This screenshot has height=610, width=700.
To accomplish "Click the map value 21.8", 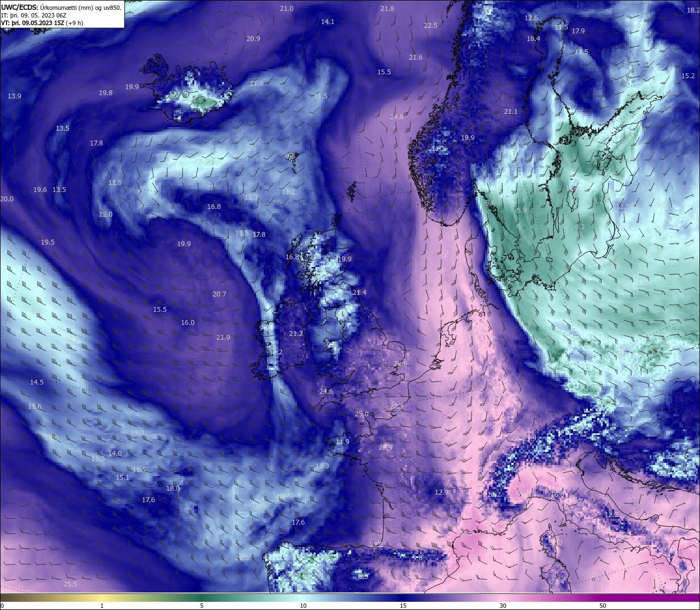I will coord(387,9).
